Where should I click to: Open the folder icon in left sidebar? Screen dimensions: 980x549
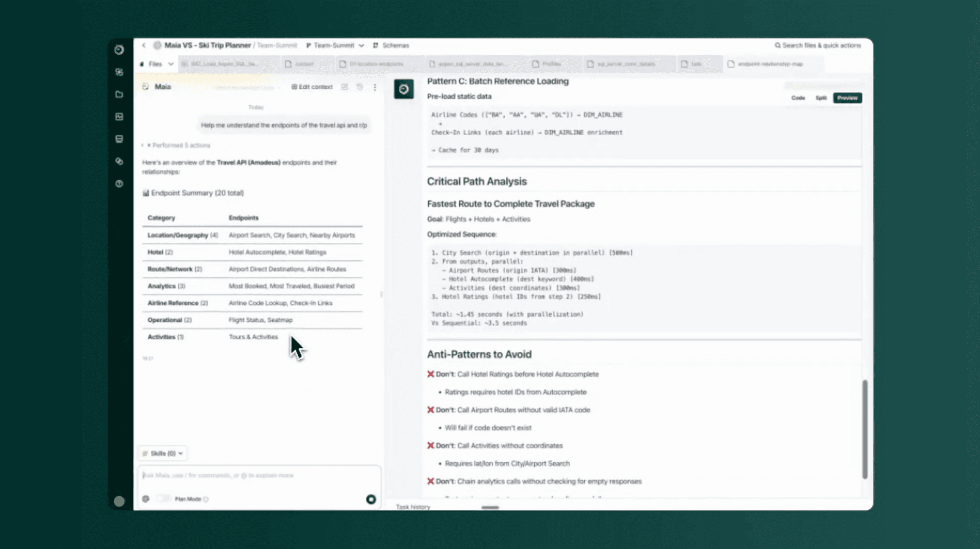pos(119,94)
